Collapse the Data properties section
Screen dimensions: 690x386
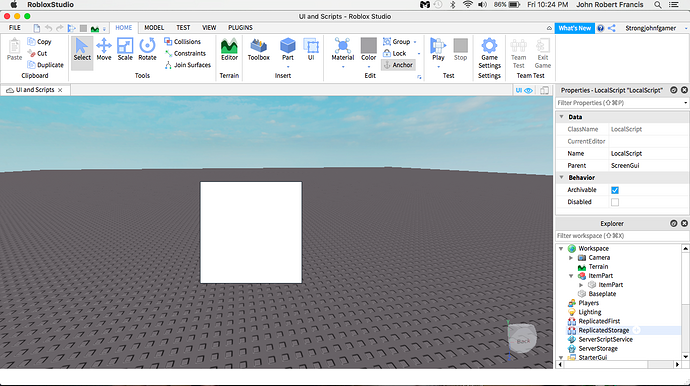pyautogui.click(x=562, y=117)
